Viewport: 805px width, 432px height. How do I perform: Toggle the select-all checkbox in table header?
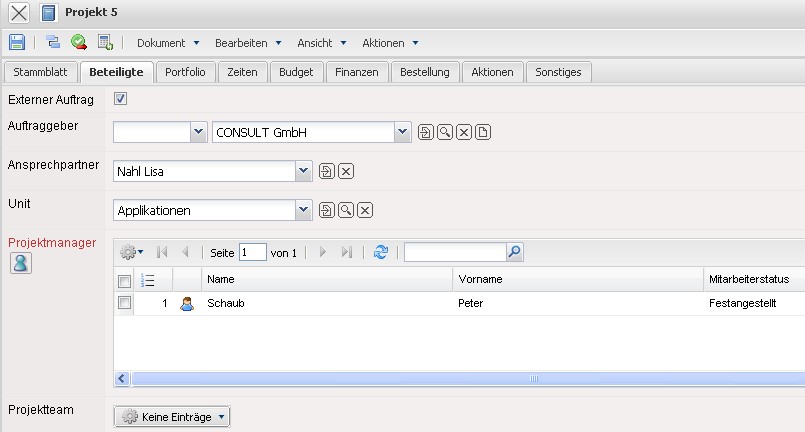[124, 280]
